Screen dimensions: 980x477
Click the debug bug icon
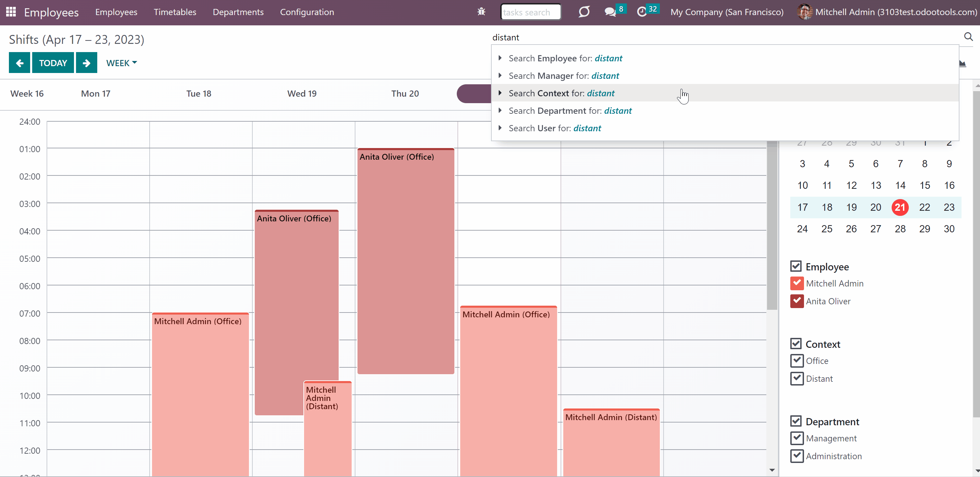[x=481, y=12]
